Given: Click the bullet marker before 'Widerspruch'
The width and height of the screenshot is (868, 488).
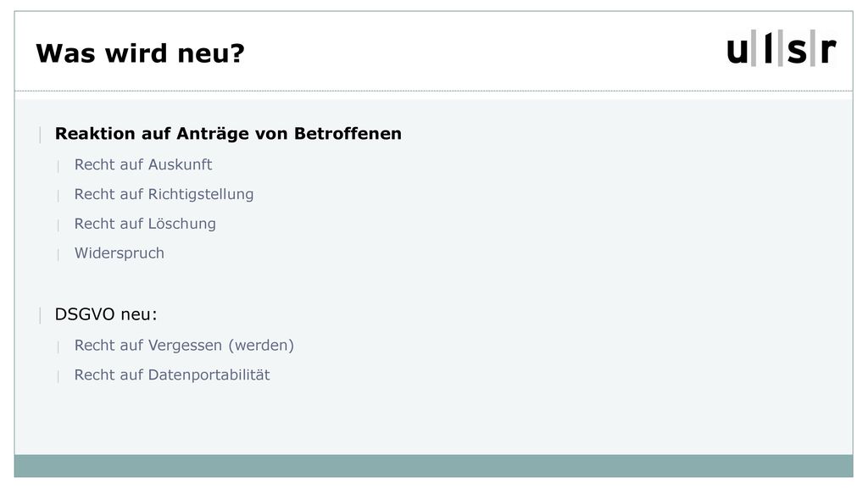Looking at the screenshot, I should [x=58, y=254].
